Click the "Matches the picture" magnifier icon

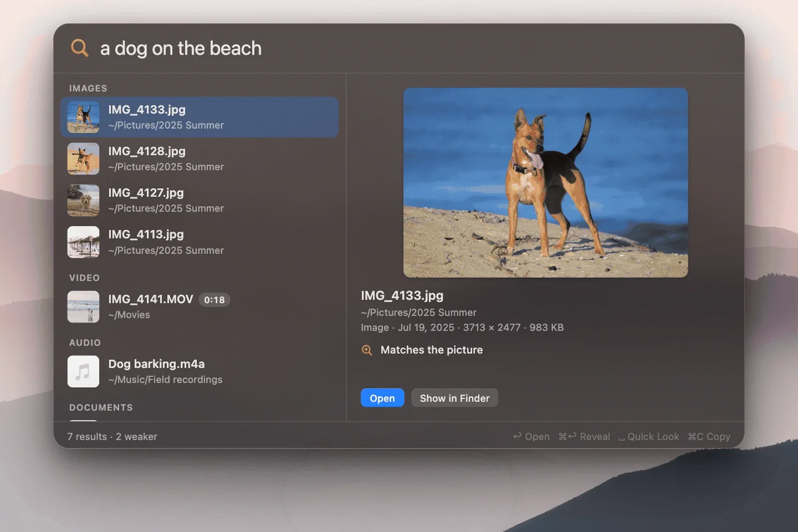(x=367, y=350)
